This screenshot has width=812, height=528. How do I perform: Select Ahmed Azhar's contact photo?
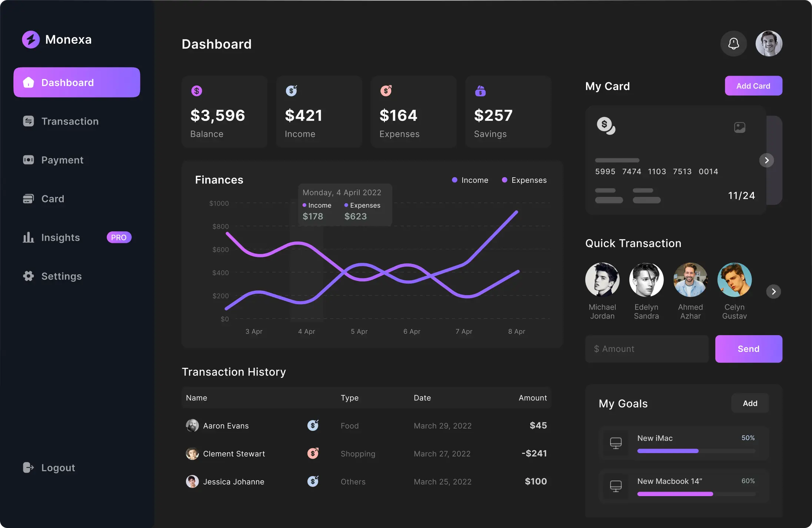point(690,279)
